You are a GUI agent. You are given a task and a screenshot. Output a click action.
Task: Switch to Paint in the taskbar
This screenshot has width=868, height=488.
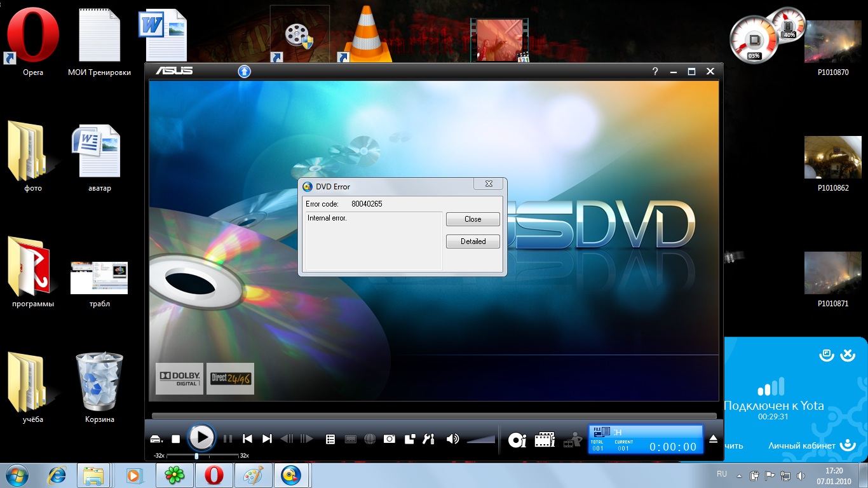254,475
